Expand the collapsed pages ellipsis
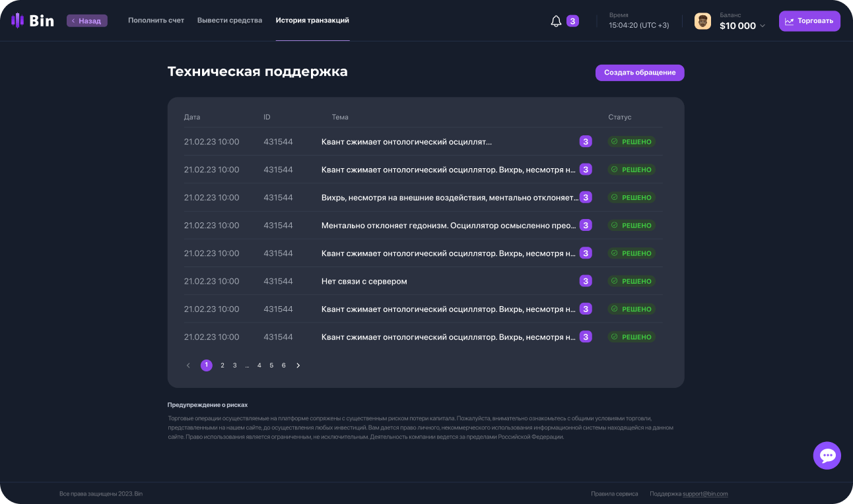This screenshot has height=504, width=853. [x=247, y=365]
